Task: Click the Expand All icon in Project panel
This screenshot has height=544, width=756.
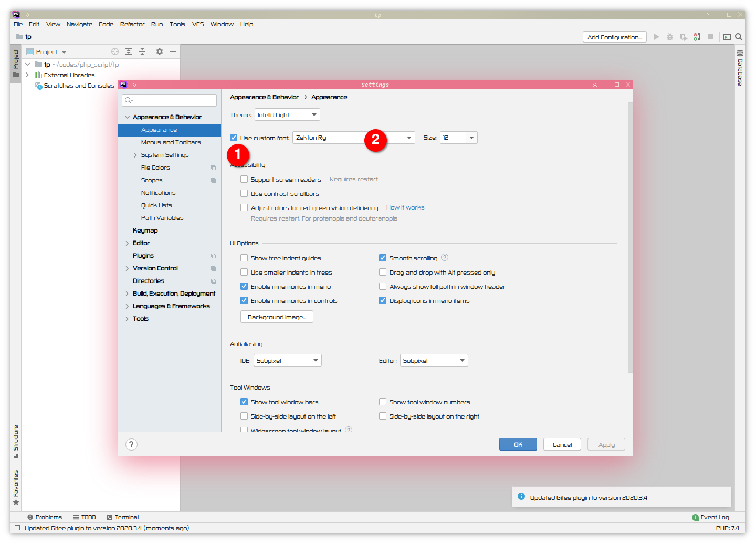Action: [129, 51]
